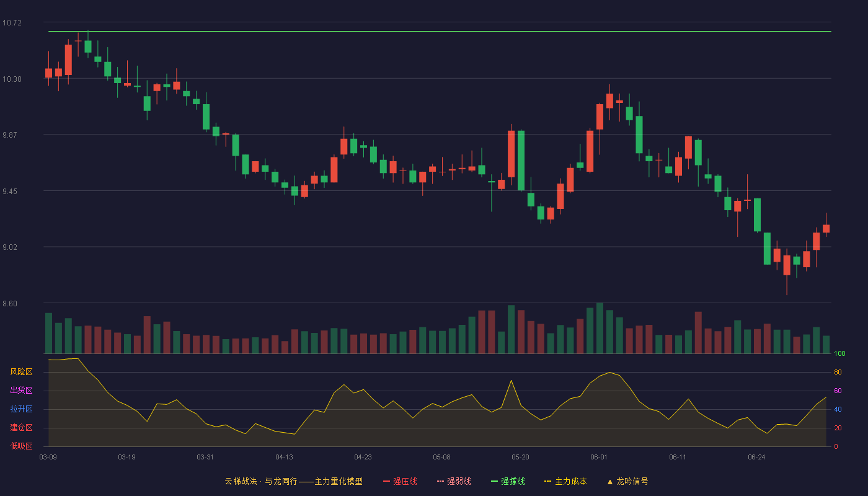The height and width of the screenshot is (496, 868).
Task: Click the green 100 indicator axis value
Action: coord(839,354)
